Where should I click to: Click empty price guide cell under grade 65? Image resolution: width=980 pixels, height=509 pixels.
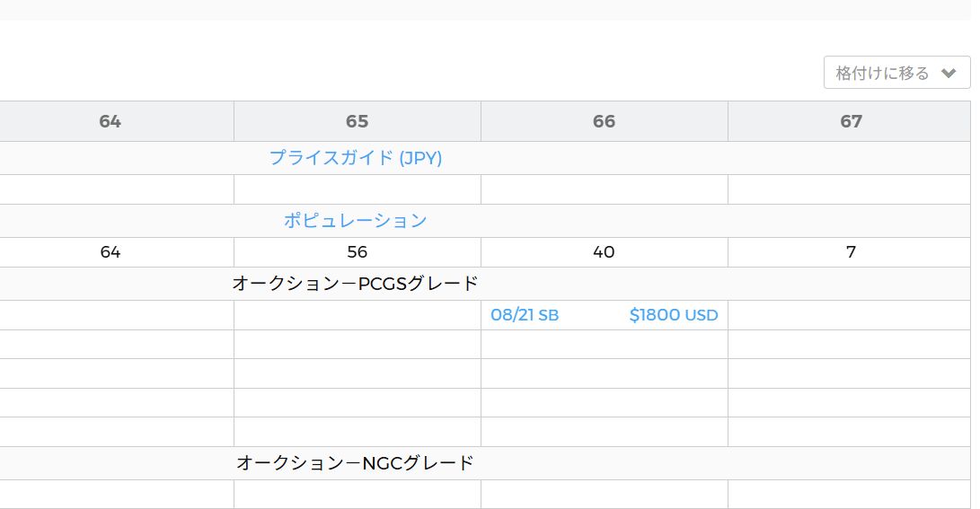[358, 189]
